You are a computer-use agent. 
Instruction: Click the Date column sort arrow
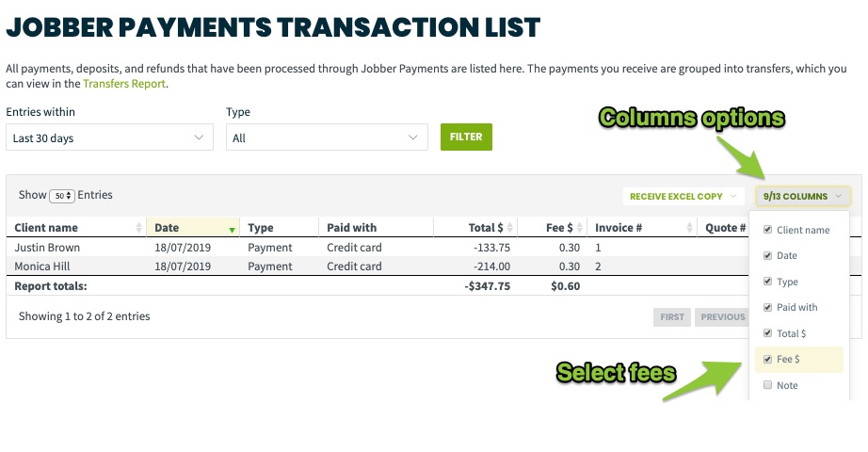pos(232,230)
